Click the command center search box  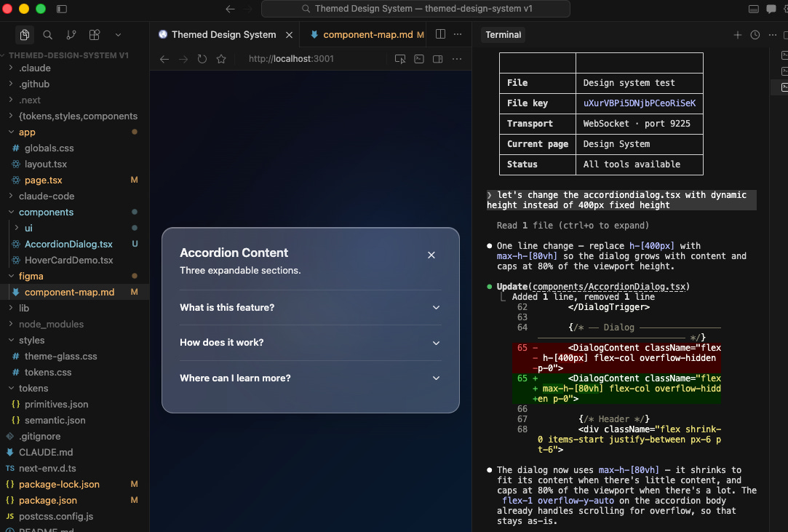(x=415, y=9)
